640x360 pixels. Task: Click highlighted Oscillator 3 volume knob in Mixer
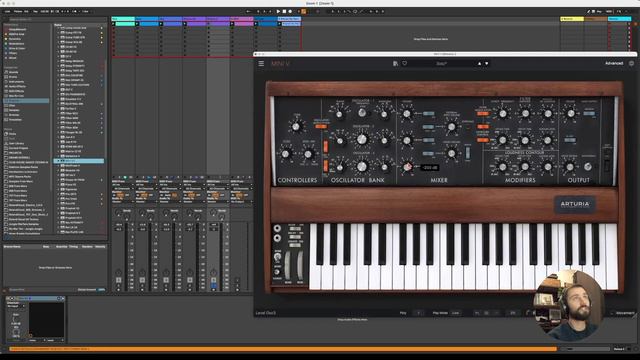407,167
